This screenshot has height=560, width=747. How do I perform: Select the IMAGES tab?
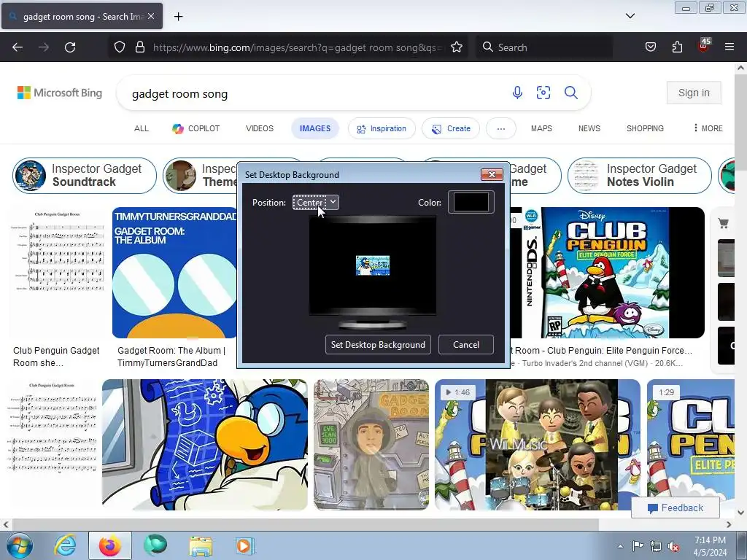coord(315,128)
